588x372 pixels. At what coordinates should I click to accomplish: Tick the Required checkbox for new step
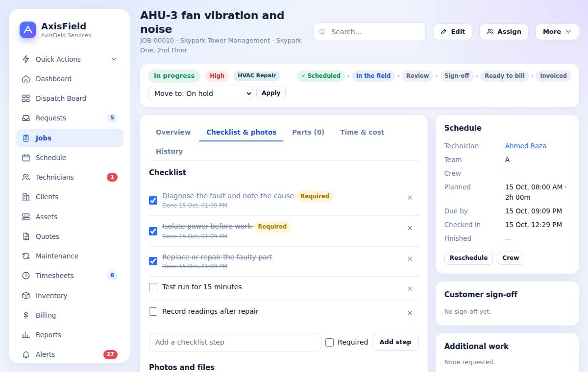pos(330,343)
